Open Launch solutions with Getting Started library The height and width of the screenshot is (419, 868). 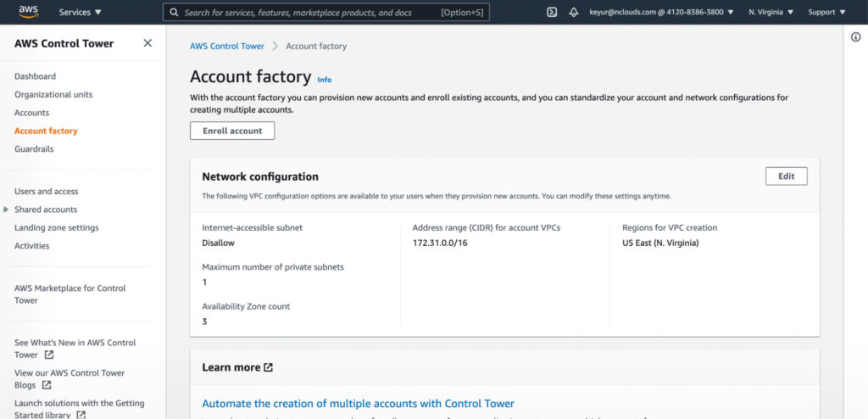point(79,409)
